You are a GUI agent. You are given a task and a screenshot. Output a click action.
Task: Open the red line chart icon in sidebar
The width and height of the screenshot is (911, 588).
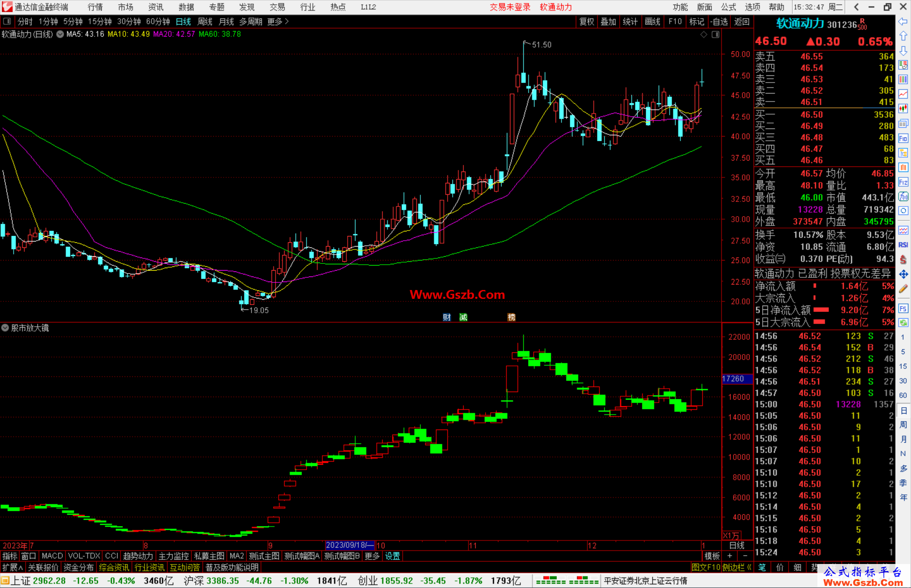click(903, 94)
